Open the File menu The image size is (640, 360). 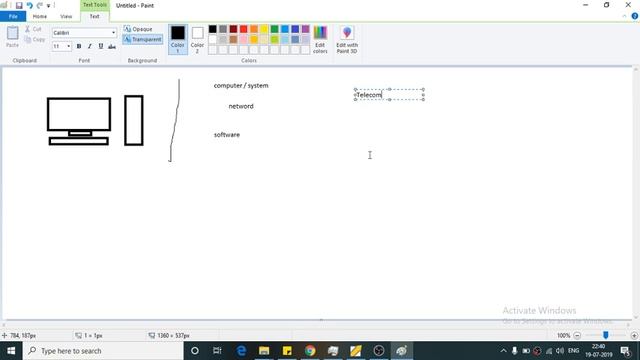coord(13,16)
